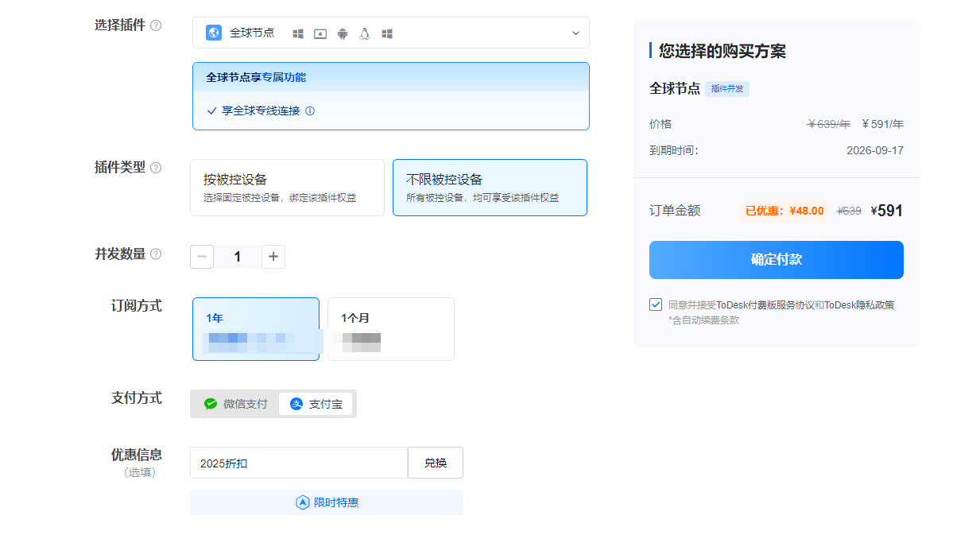
Task: Click the 确定付款 confirm payment button
Action: (x=777, y=260)
